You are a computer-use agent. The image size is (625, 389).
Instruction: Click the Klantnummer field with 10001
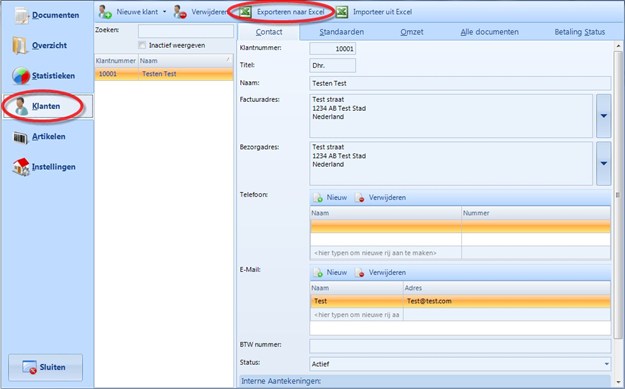[x=332, y=49]
